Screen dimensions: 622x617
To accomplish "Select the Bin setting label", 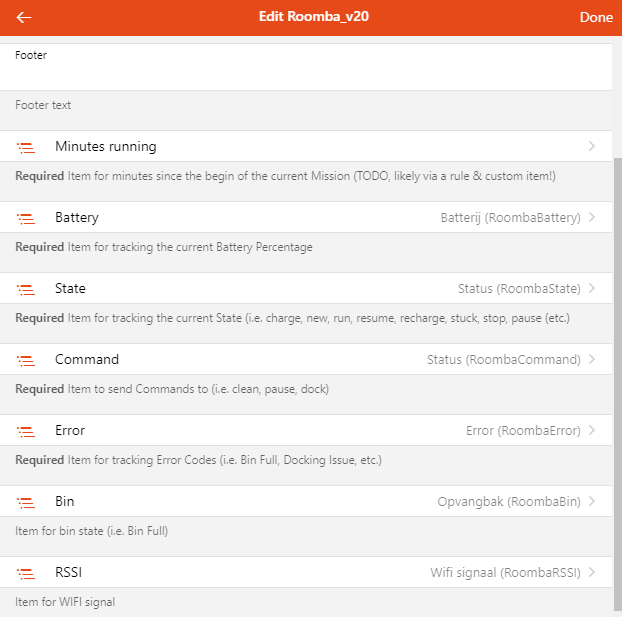I will click(x=65, y=502).
